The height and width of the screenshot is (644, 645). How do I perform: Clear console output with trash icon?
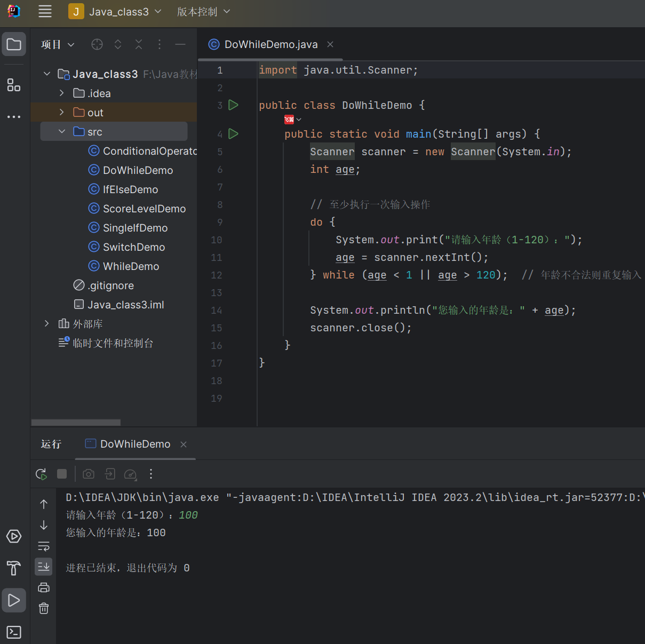click(44, 608)
